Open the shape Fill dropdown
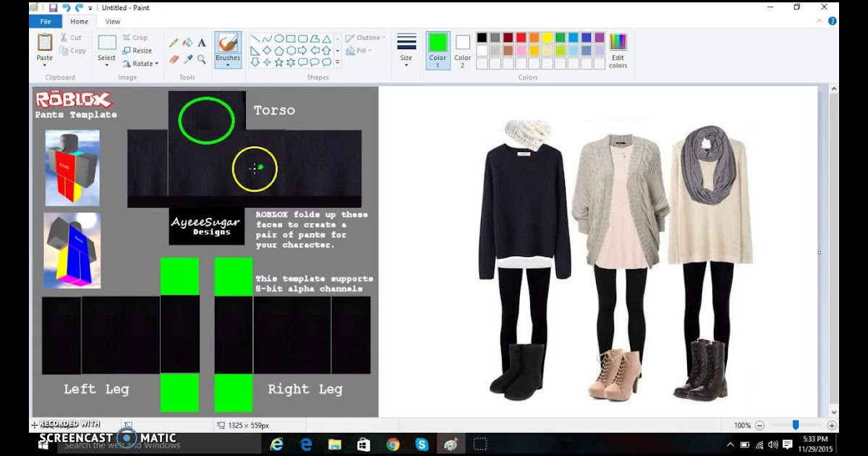This screenshot has height=456, width=868. pyautogui.click(x=359, y=51)
